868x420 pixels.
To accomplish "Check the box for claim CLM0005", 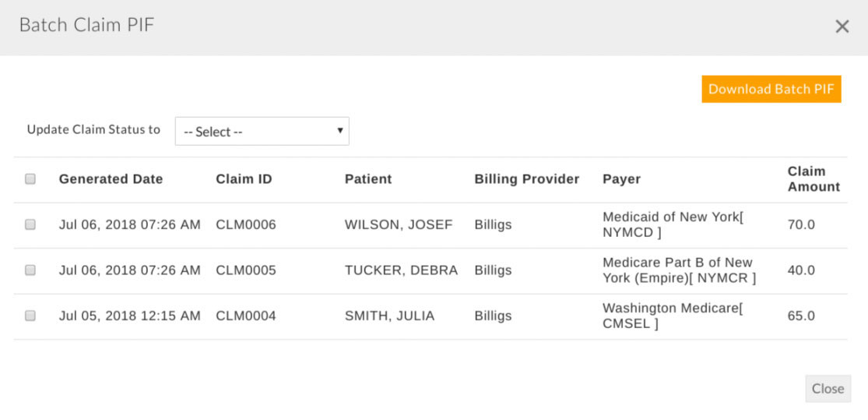I will pyautogui.click(x=30, y=270).
